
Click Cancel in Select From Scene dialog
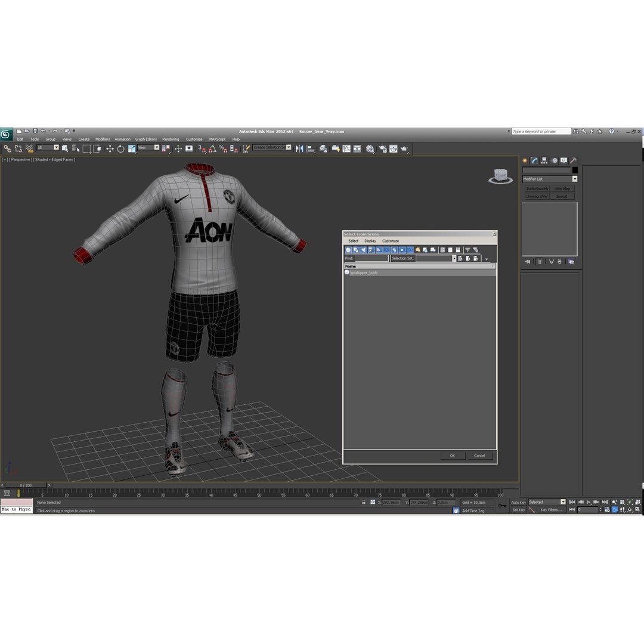[479, 456]
